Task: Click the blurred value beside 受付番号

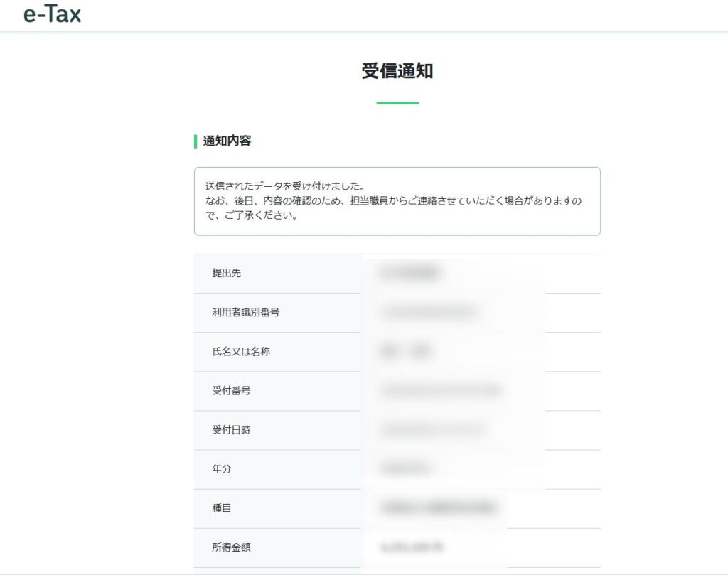Action: point(441,390)
